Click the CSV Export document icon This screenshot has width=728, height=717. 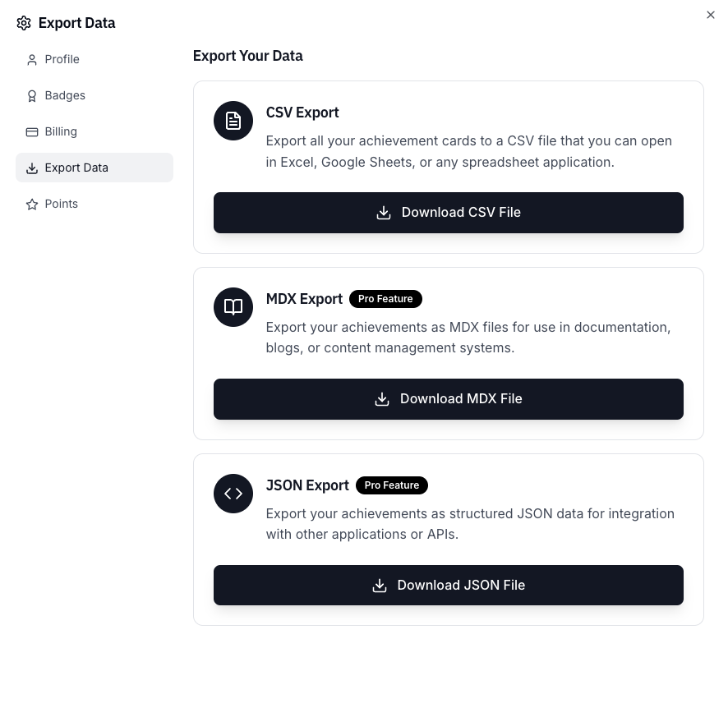point(233,121)
